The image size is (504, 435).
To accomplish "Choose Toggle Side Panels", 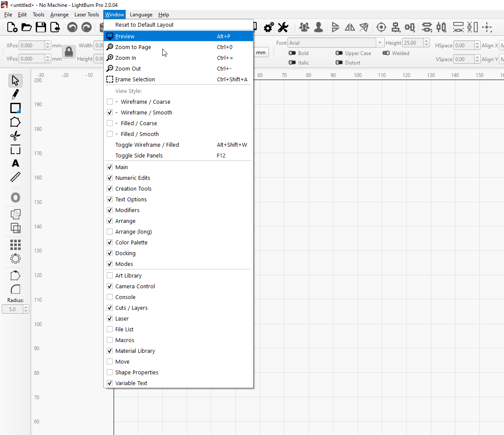I will coord(178,155).
